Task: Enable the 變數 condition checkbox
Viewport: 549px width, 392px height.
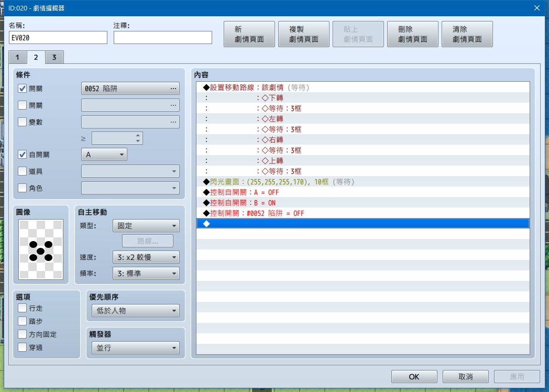Action: click(22, 122)
